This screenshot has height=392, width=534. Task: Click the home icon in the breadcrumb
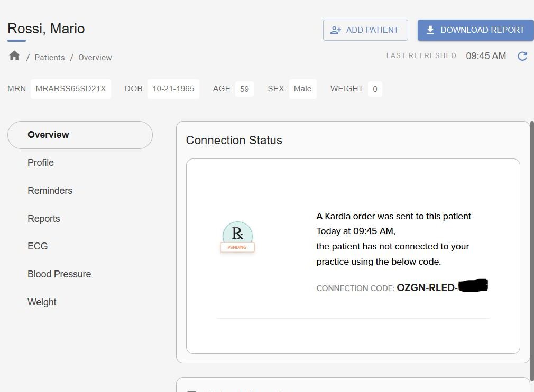pyautogui.click(x=14, y=56)
